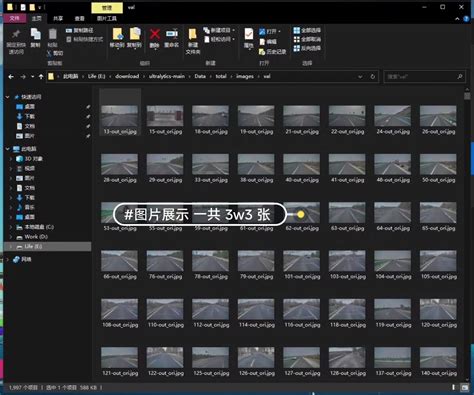Go up one folder with up arrow
The image size is (474, 395).
41,77
